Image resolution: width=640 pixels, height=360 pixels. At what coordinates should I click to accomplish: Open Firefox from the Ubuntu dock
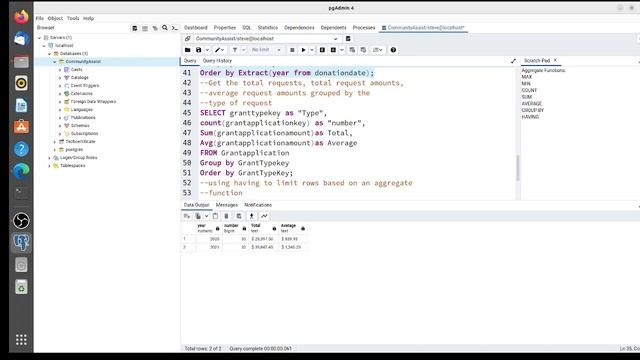[21, 17]
